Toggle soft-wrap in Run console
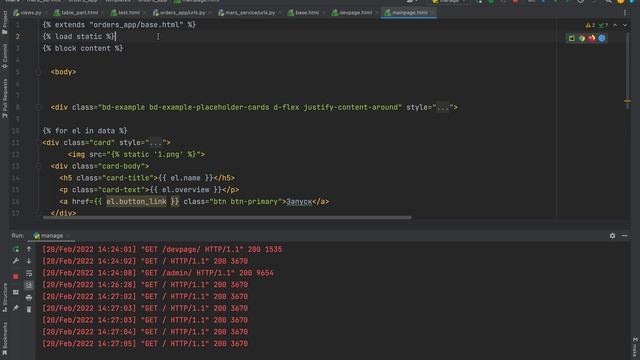The image size is (640, 360). click(x=29, y=273)
